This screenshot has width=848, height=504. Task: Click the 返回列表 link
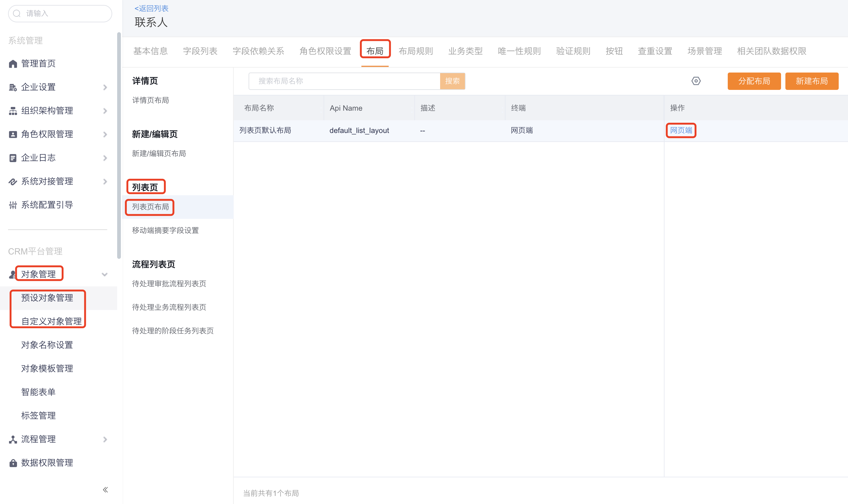tap(152, 8)
